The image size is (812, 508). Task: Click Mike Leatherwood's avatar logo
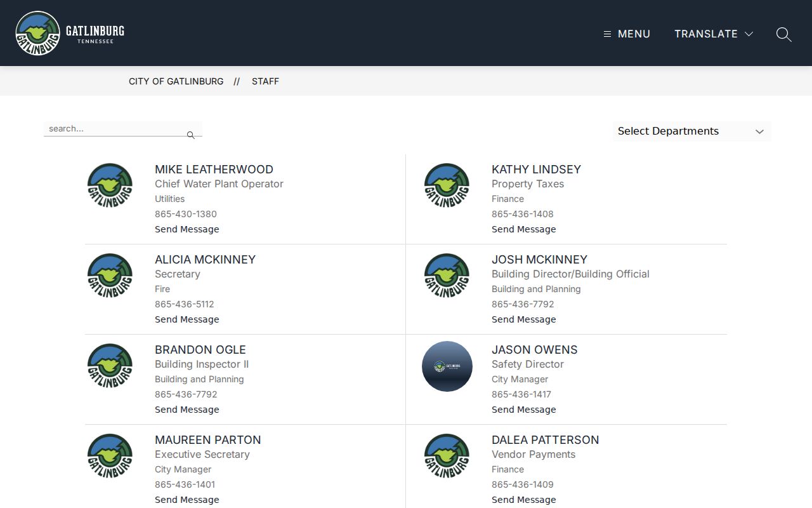[x=110, y=185]
